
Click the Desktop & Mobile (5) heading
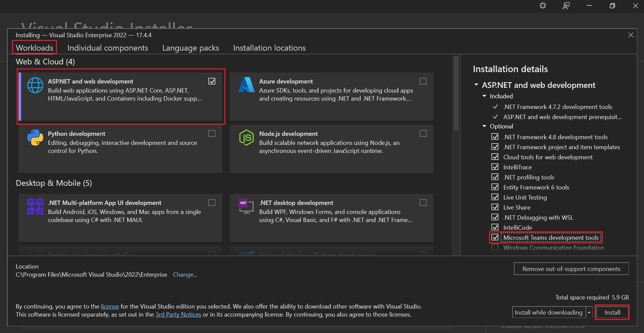pos(54,183)
